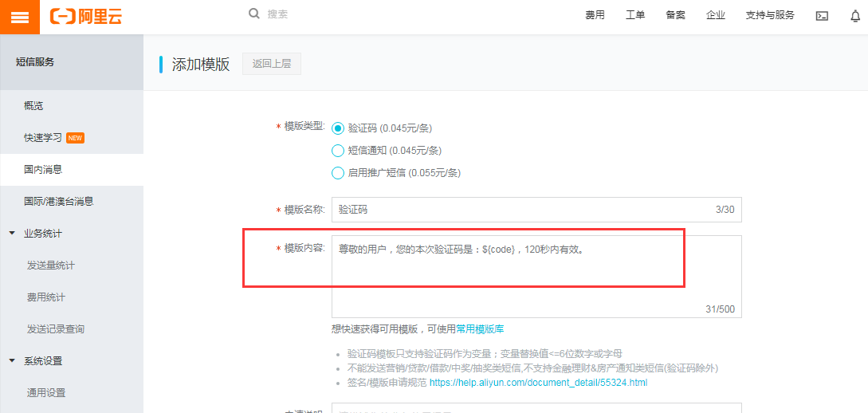
Task: Open the 常用模版库 link
Action: click(480, 328)
